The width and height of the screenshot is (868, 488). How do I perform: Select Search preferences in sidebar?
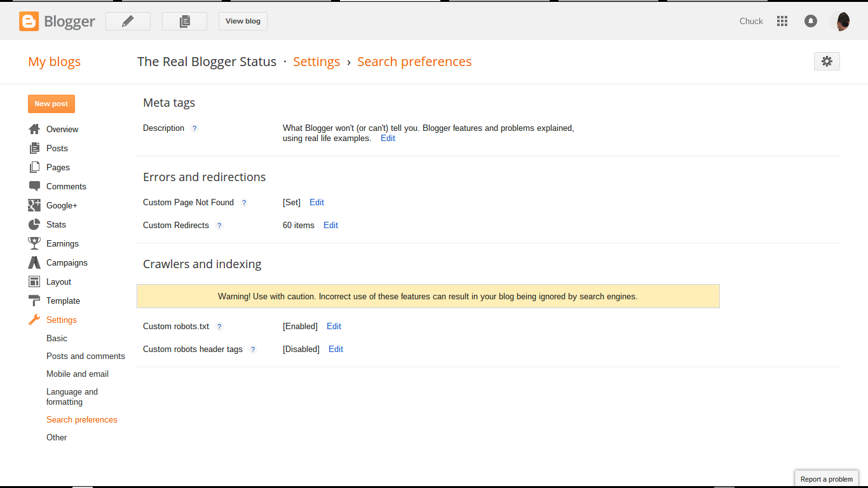point(82,419)
